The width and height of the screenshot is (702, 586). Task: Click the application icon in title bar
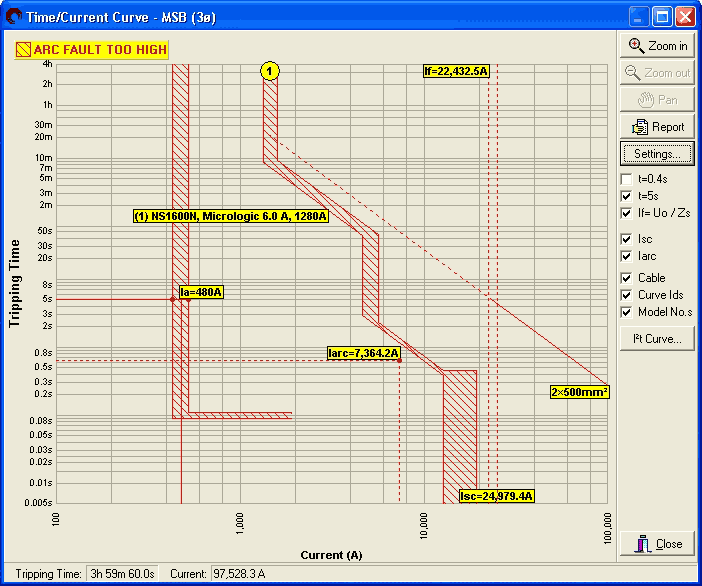(14, 17)
